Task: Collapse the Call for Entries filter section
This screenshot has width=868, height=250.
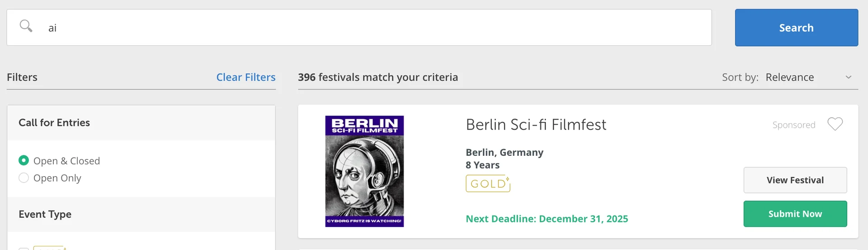Action: [54, 123]
